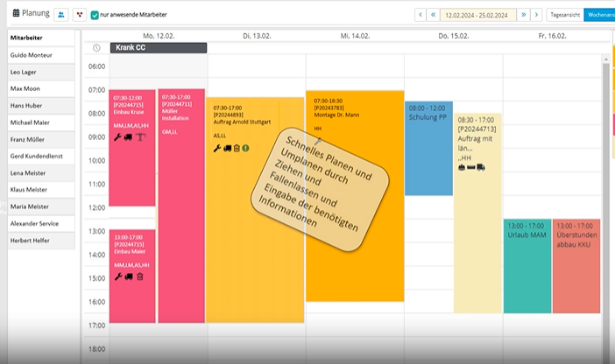The height and width of the screenshot is (364, 615).
Task: Switch to Tagesansicht view
Action: point(565,15)
